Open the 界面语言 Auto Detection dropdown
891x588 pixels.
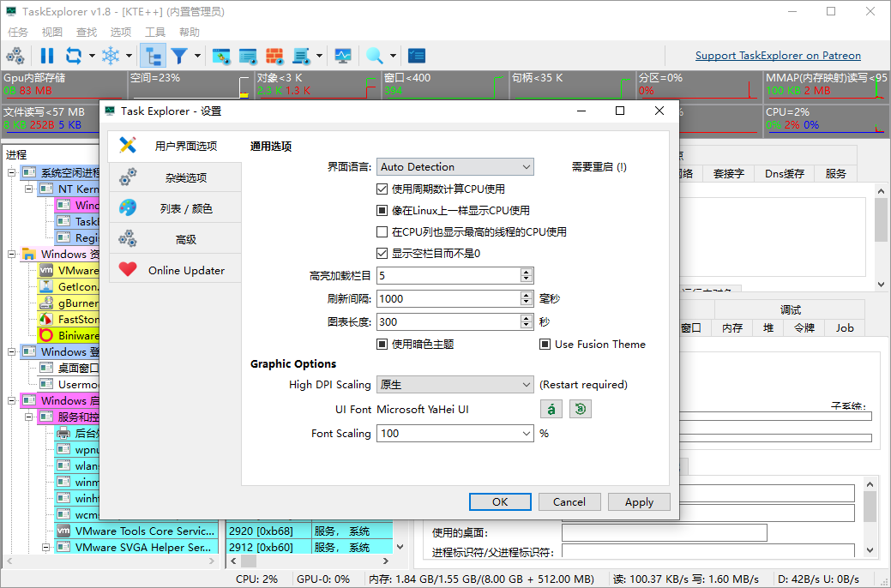(x=455, y=167)
